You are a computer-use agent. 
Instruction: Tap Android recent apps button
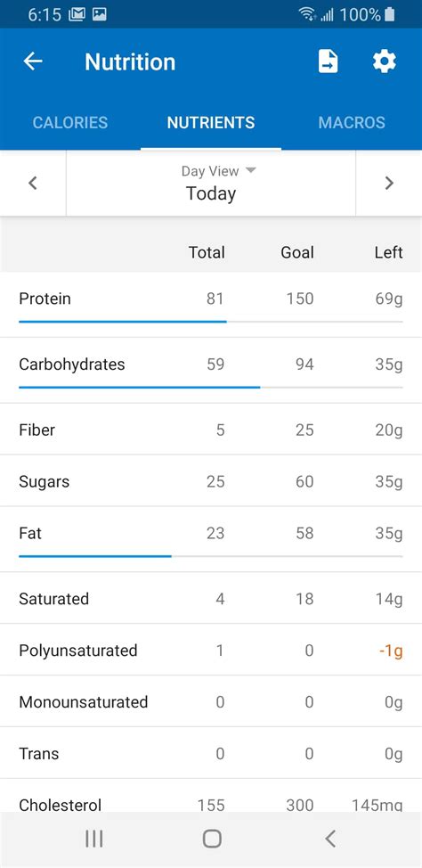[x=94, y=839]
